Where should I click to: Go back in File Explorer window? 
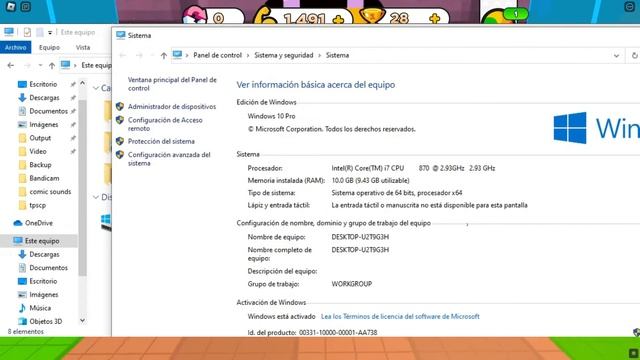click(11, 65)
